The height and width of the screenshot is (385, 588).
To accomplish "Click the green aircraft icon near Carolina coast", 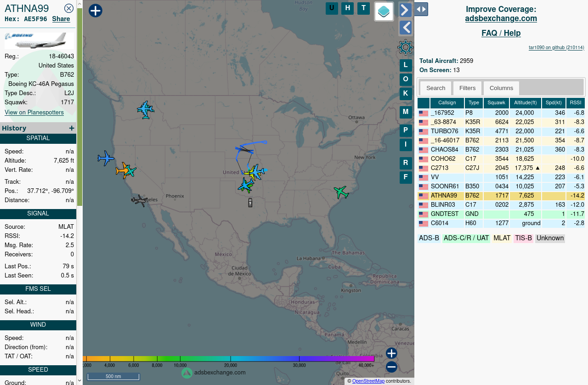I will click(x=341, y=192).
